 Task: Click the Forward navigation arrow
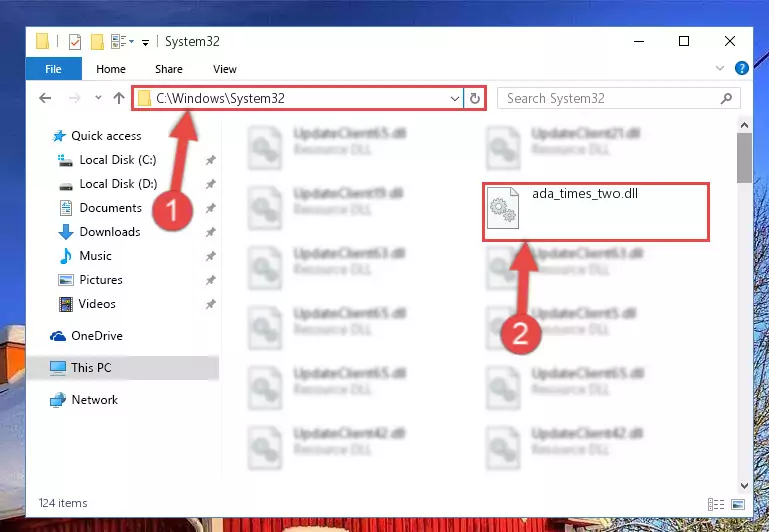[75, 98]
